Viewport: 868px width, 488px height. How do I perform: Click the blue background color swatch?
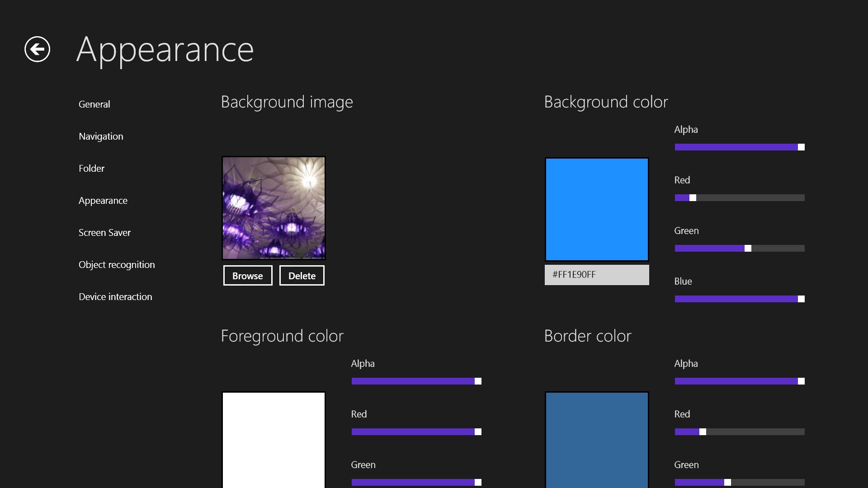tap(597, 209)
